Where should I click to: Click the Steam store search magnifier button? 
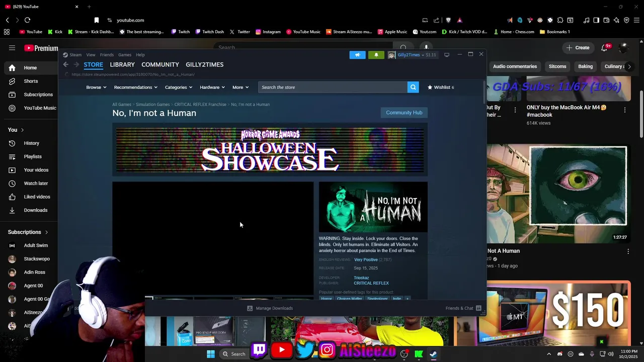[x=413, y=87]
